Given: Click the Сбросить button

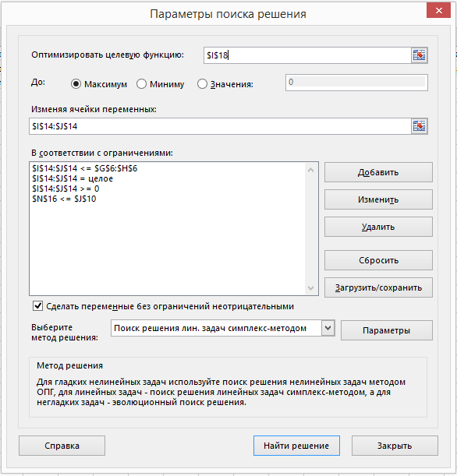Looking at the screenshot, I should click(378, 260).
